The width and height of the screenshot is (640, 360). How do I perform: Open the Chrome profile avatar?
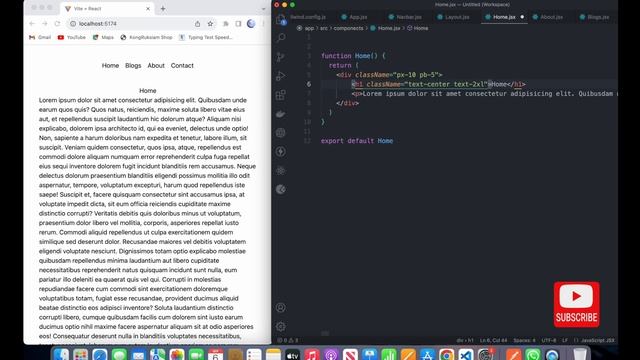click(251, 24)
